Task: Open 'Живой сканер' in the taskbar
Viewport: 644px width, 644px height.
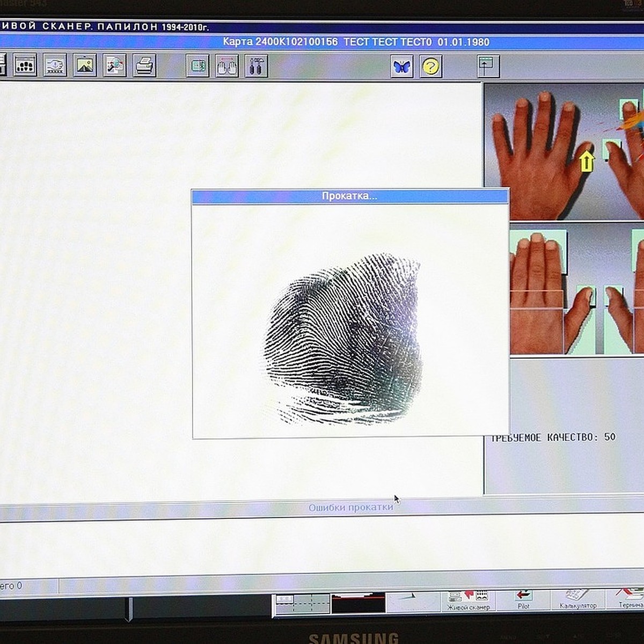Action: pos(468,601)
